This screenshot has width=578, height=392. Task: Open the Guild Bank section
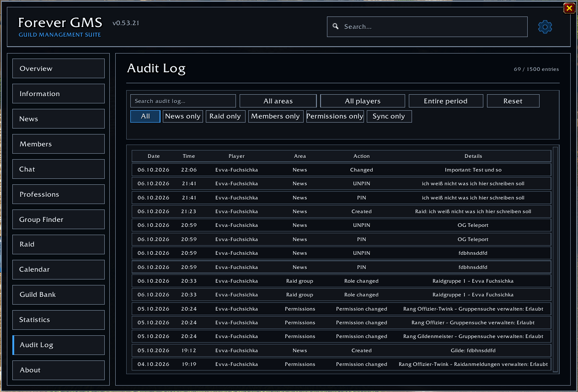pyautogui.click(x=59, y=295)
